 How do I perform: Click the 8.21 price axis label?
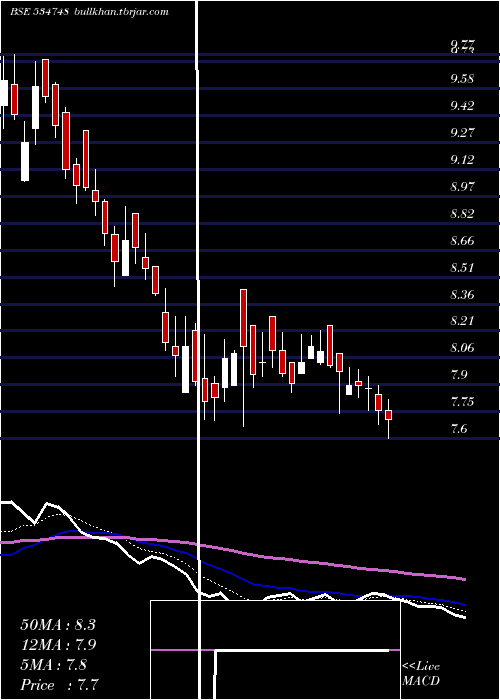[462, 321]
